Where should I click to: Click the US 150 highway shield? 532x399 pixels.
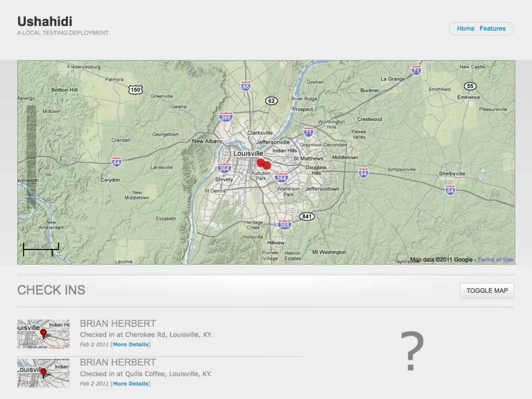[x=135, y=90]
